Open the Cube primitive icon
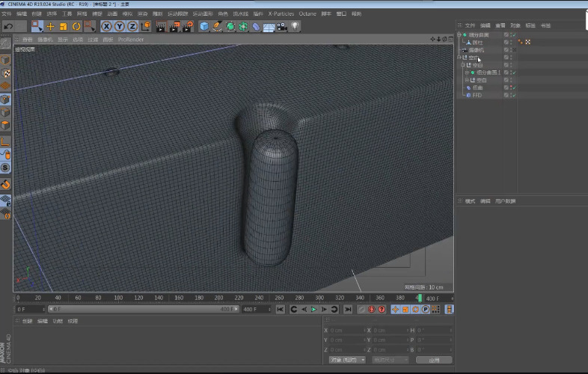 point(204,26)
